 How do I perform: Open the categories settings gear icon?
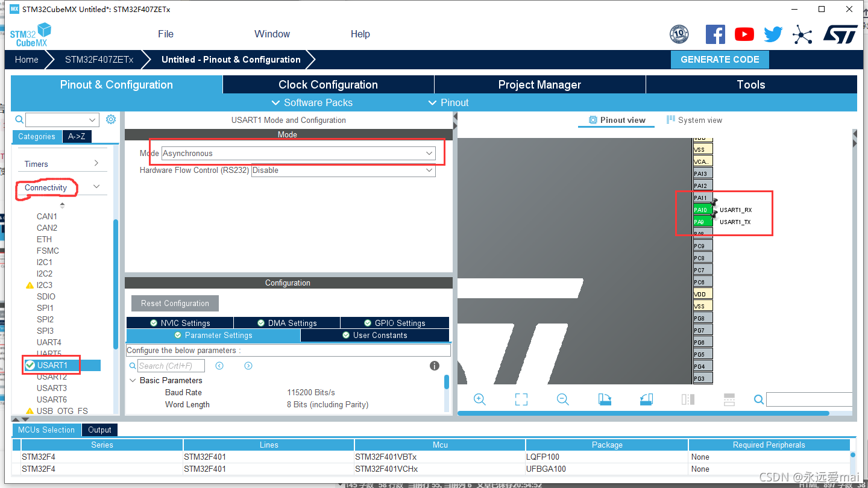tap(111, 119)
